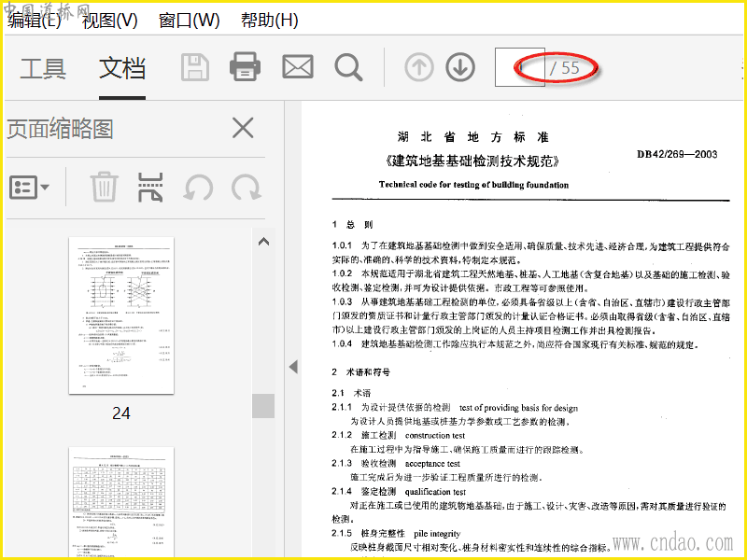This screenshot has height=560, width=747.
Task: Click the thumbnail label '24'
Action: [121, 413]
